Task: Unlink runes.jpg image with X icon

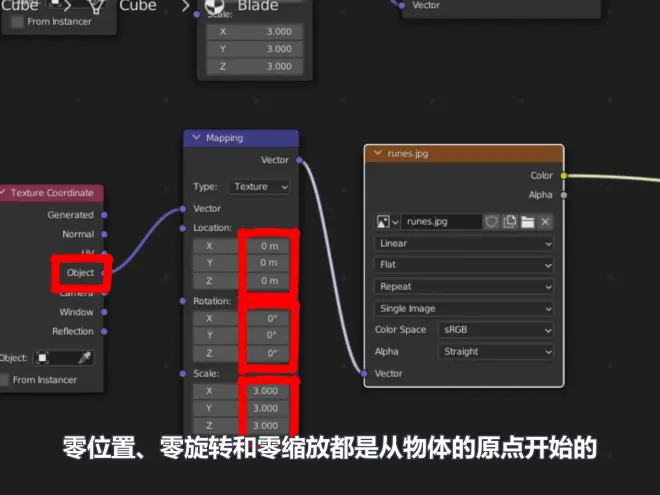Action: point(545,221)
